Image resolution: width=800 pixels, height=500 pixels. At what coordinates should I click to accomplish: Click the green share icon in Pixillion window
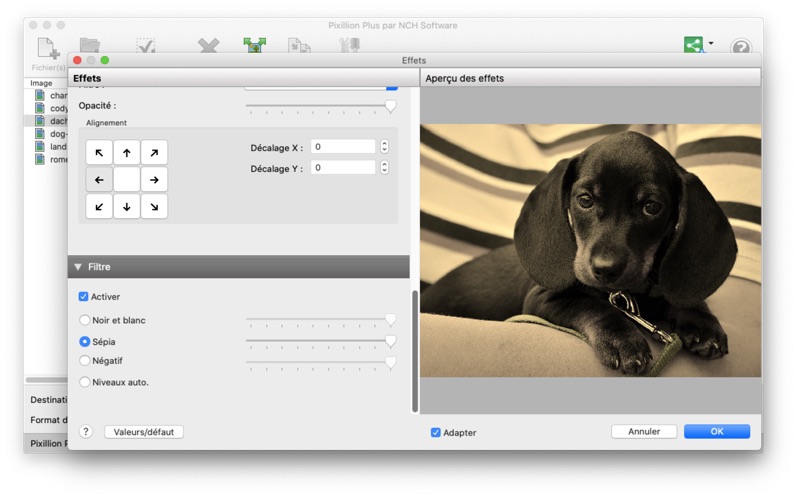[693, 45]
